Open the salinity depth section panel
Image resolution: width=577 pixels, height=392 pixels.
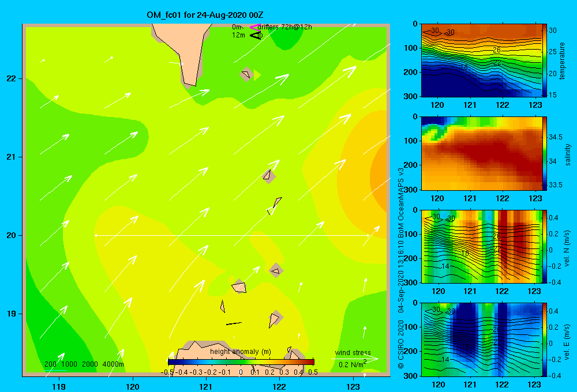click(x=481, y=154)
